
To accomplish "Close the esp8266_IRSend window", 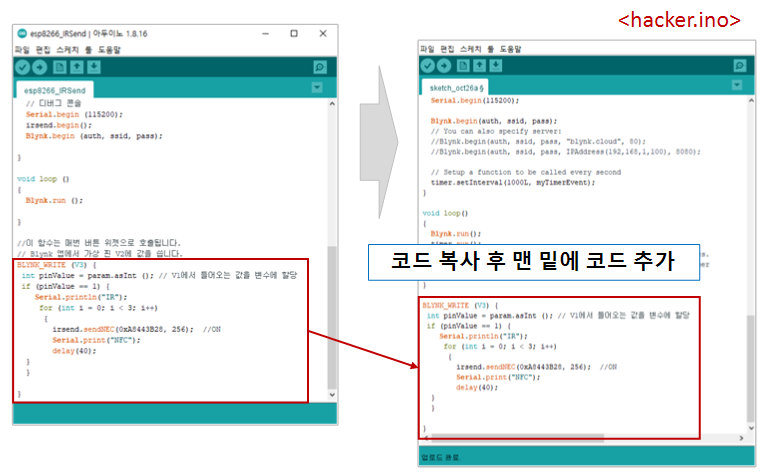I will pyautogui.click(x=323, y=34).
